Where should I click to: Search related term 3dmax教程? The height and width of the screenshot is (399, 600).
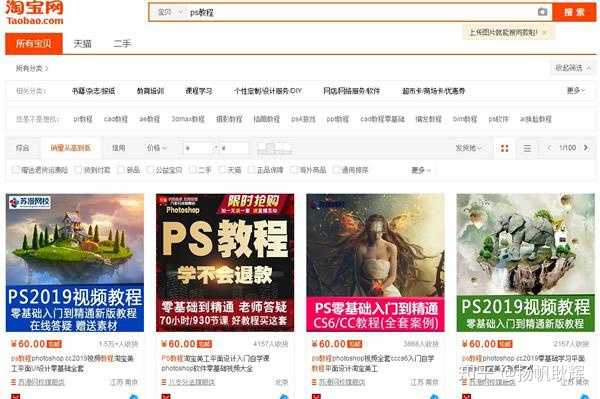(188, 119)
